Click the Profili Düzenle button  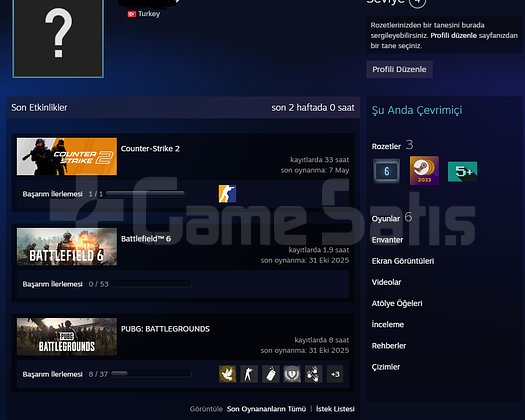click(399, 69)
